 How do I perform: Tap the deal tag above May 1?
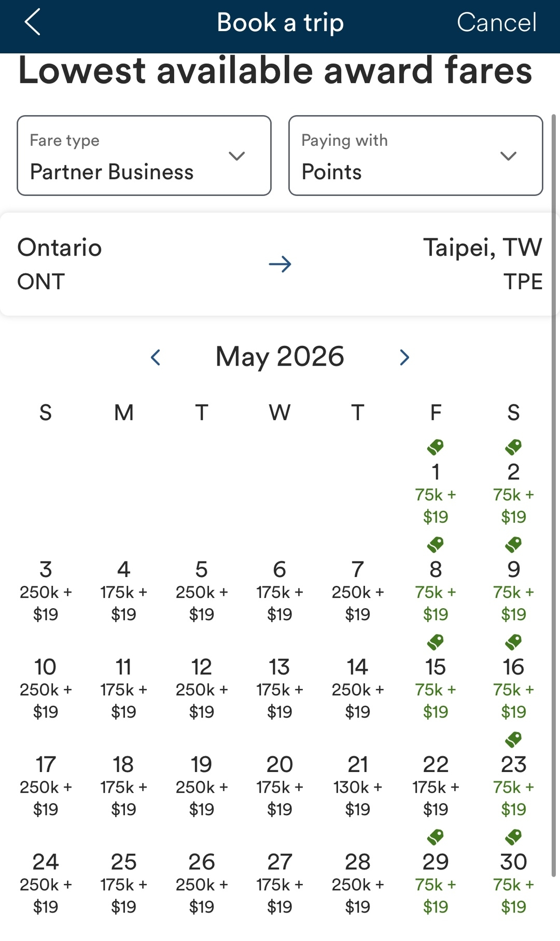pyautogui.click(x=436, y=447)
